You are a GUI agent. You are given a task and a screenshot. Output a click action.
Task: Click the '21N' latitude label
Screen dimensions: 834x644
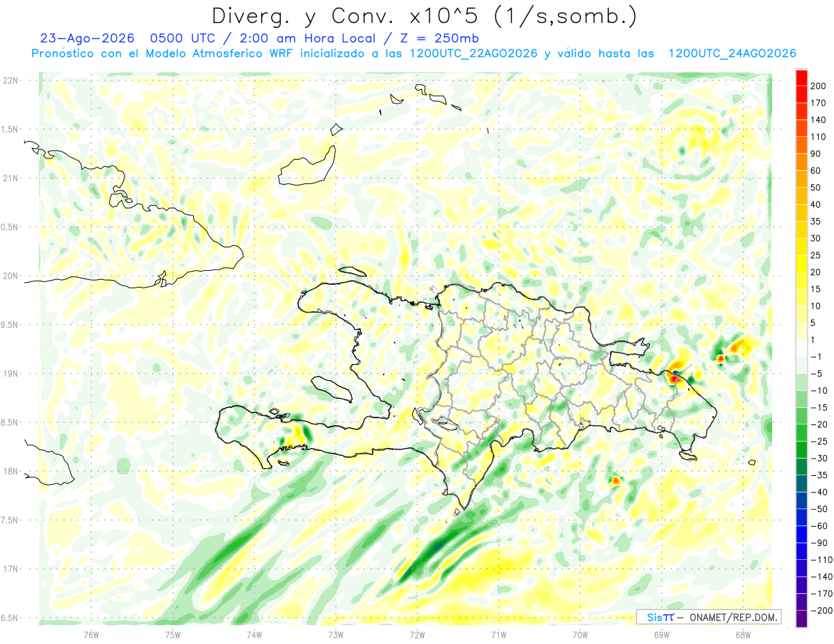point(10,179)
